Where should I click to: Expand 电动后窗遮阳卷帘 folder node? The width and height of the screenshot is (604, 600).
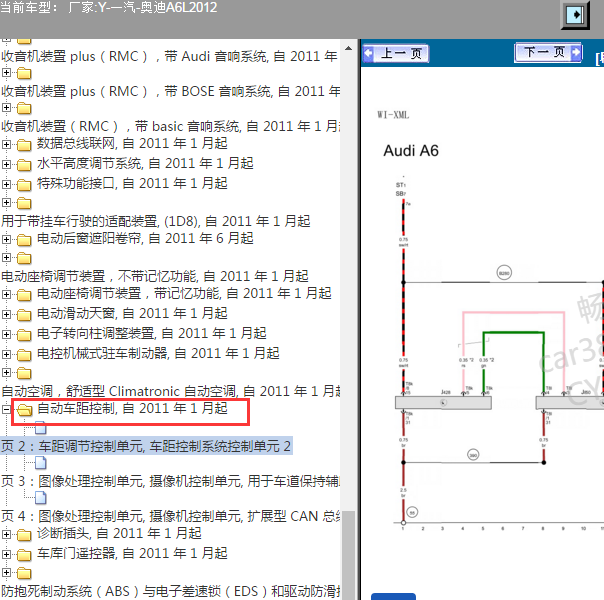pyautogui.click(x=6, y=240)
